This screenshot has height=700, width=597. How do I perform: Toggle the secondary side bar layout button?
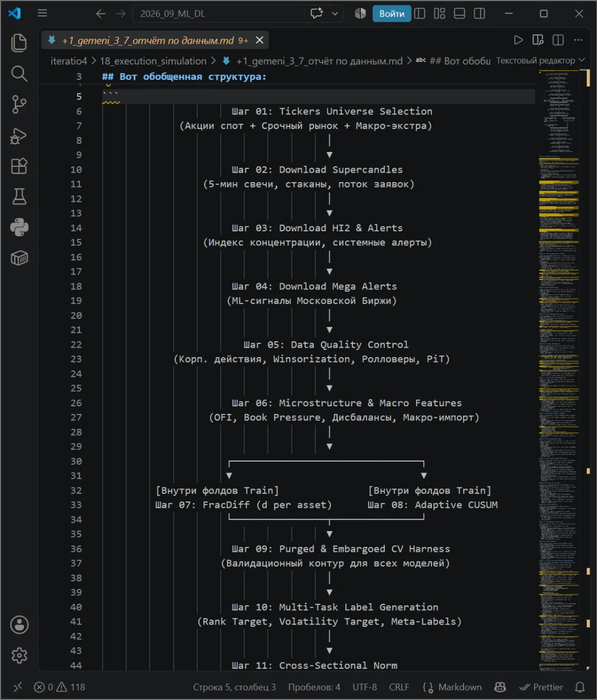pos(479,14)
